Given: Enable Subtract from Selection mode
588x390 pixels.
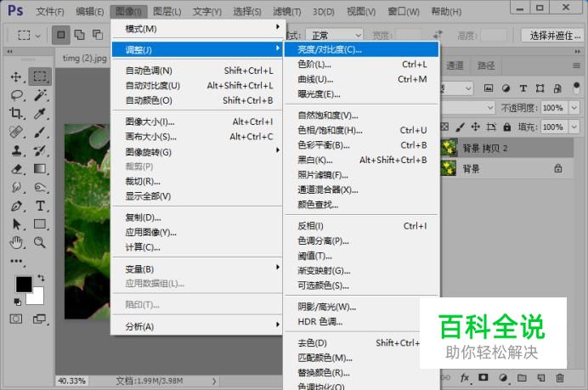Looking at the screenshot, I should tap(98, 35).
